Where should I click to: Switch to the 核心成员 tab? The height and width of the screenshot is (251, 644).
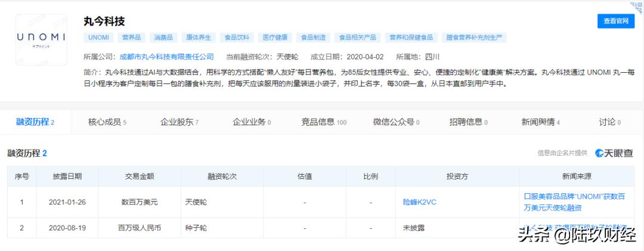[x=107, y=122]
